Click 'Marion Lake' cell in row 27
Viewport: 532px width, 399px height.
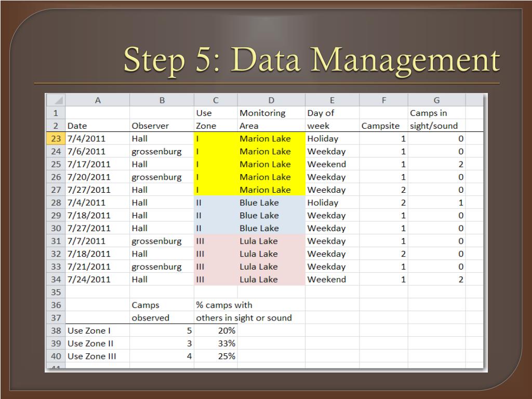click(271, 190)
